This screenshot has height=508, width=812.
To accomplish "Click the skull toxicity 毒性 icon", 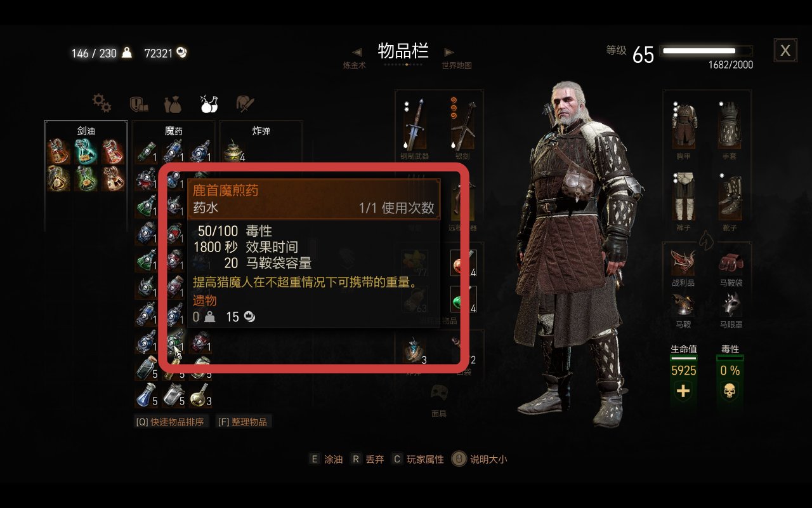I will (730, 391).
